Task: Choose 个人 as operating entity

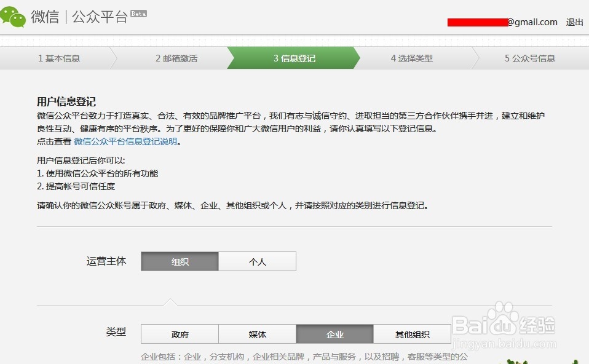Action: coord(258,261)
